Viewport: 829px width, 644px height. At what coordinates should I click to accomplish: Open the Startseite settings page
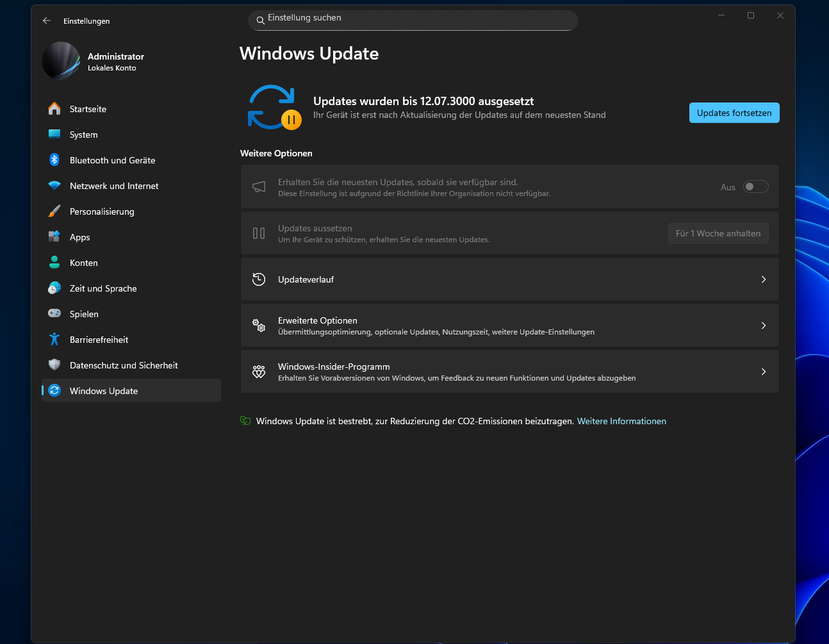[131, 109]
